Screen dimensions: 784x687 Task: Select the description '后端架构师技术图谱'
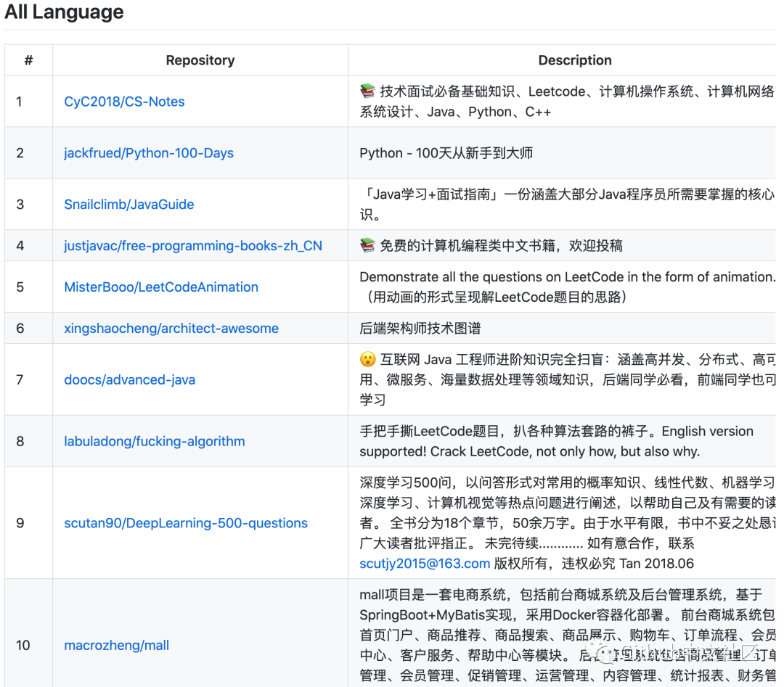pos(420,328)
